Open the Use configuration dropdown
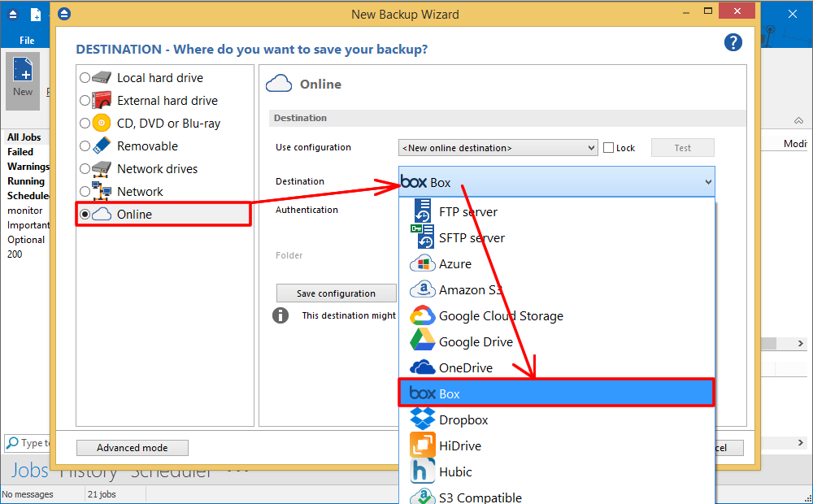Screen dimensions: 813x504 [498, 148]
